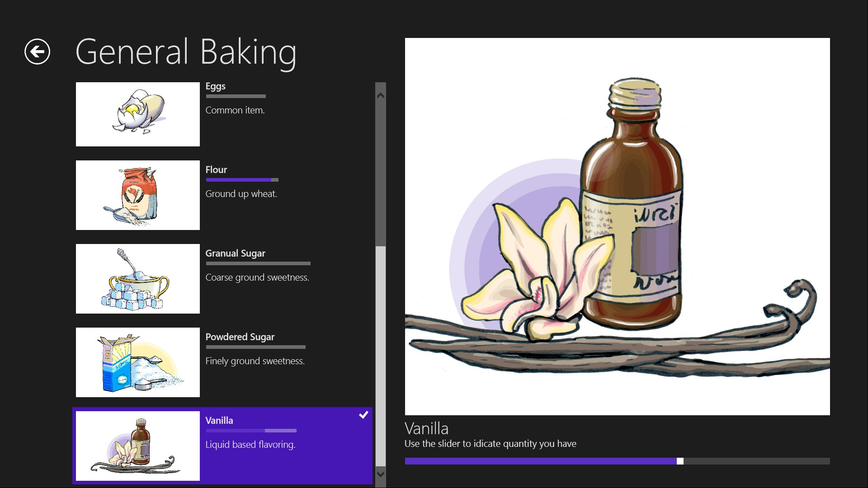Choose the Flour list entry title
The width and height of the screenshot is (868, 488).
(216, 170)
